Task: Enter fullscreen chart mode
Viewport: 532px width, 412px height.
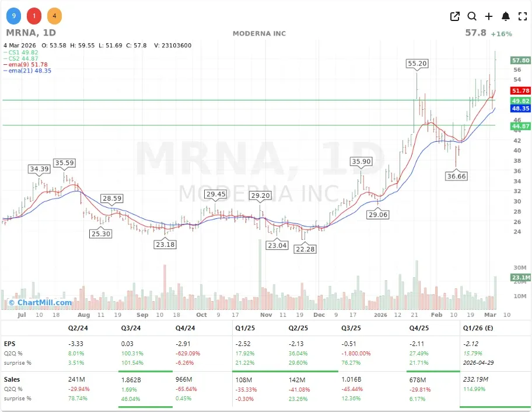Action: coord(523,16)
